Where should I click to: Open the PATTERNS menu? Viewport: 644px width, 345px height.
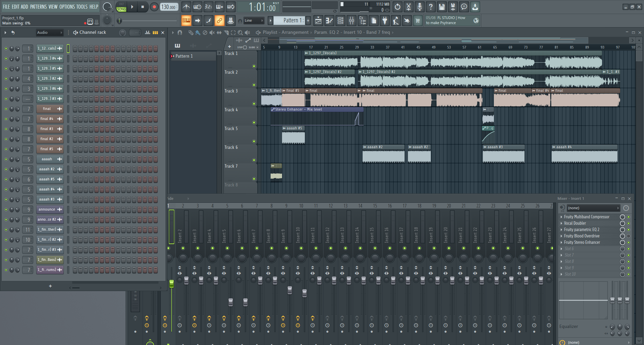click(x=38, y=7)
